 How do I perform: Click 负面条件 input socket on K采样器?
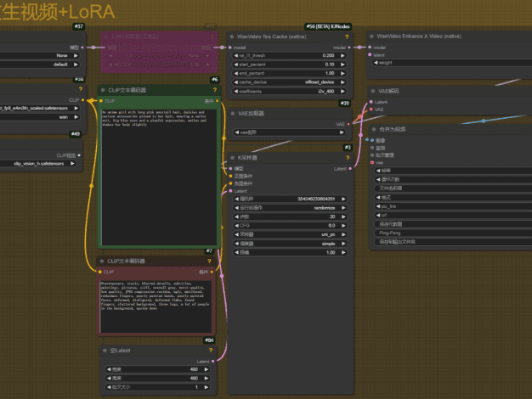231,183
